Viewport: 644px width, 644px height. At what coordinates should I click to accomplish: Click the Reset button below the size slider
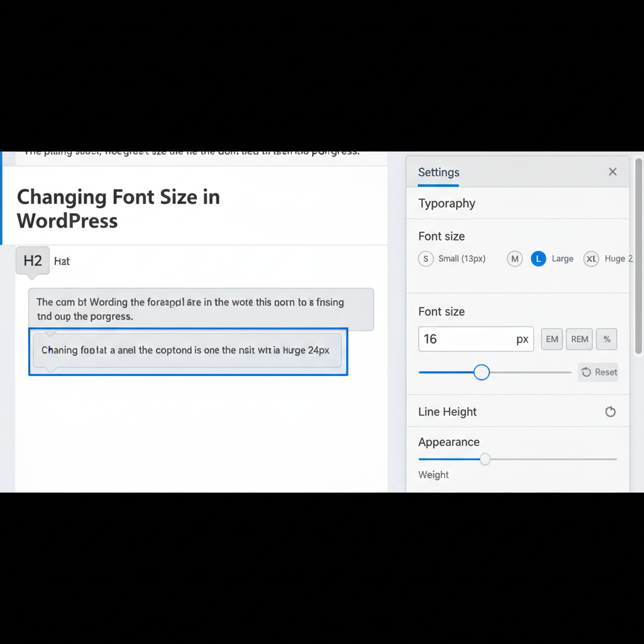pos(597,372)
